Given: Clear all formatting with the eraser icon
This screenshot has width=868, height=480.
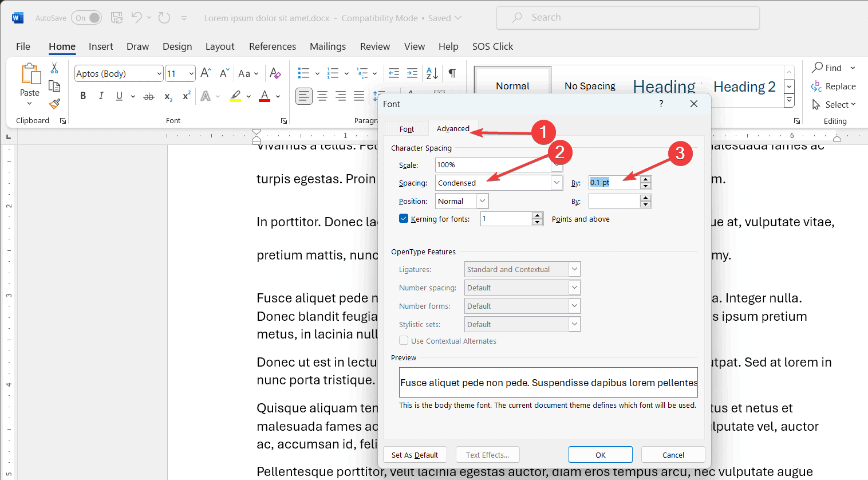Looking at the screenshot, I should click(275, 73).
